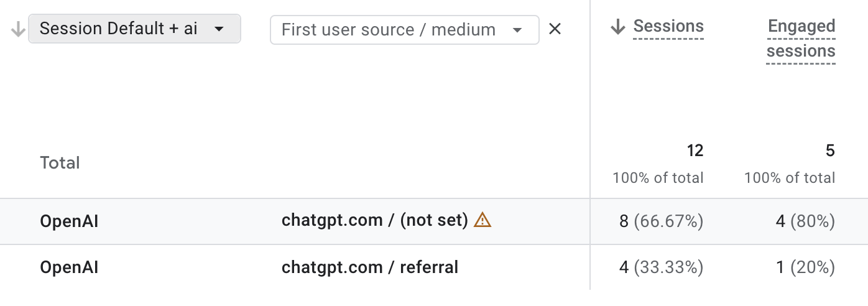The image size is (868, 306).
Task: Open the Session Default + ai dropdown
Action: click(x=134, y=29)
